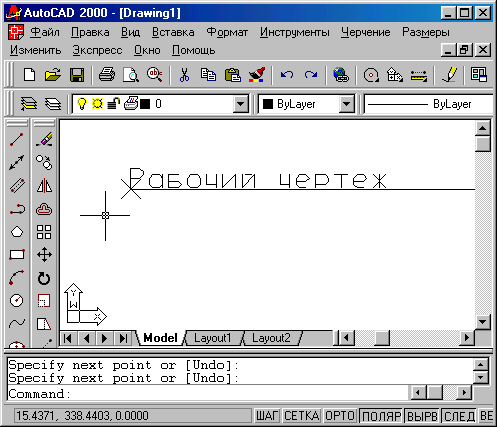The image size is (497, 427).
Task: Open the ByLayer linetype combo box
Action: click(x=428, y=104)
